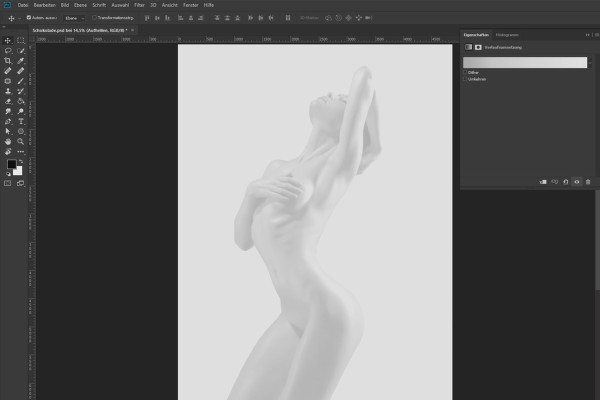Select the Brush tool
This screenshot has width=600, height=400.
click(x=21, y=81)
